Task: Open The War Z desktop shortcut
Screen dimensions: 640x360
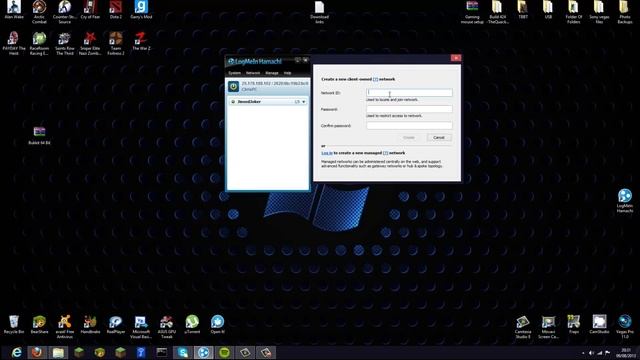Action: pyautogui.click(x=141, y=41)
